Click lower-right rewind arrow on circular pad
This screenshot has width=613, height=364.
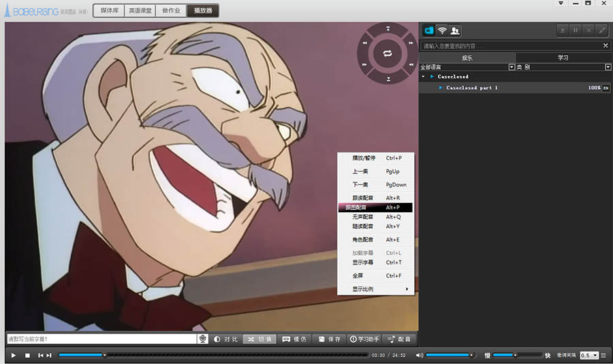[x=411, y=65]
